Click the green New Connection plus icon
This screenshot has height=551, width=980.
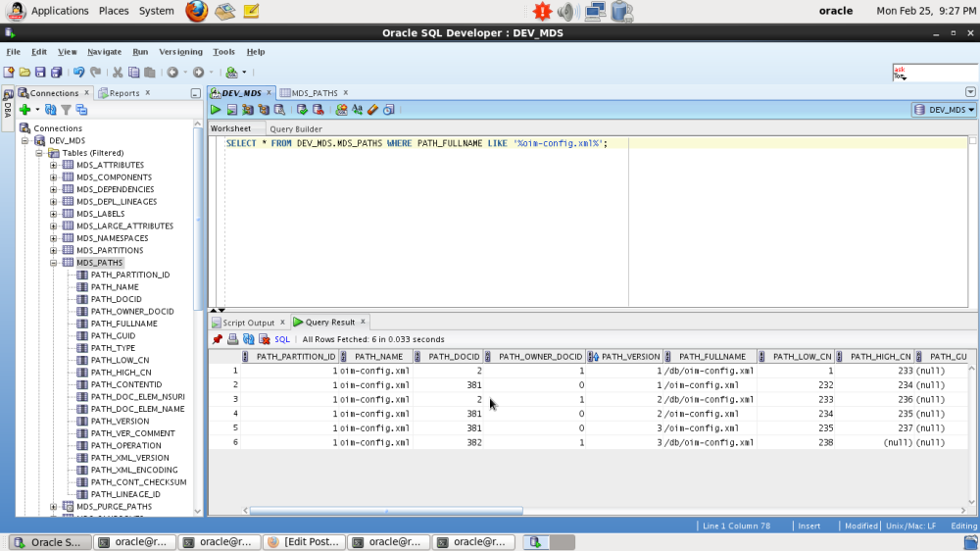pyautogui.click(x=25, y=110)
